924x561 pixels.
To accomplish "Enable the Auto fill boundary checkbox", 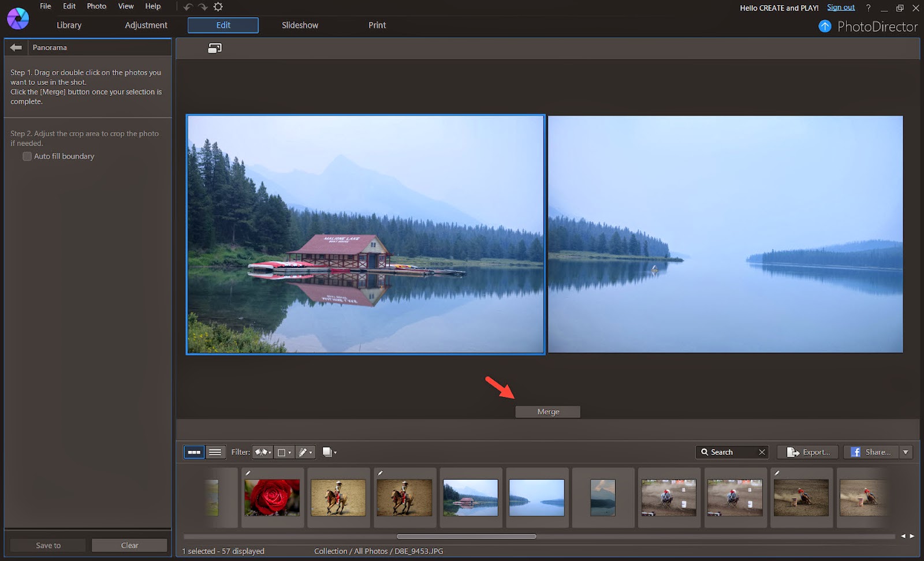I will point(27,156).
